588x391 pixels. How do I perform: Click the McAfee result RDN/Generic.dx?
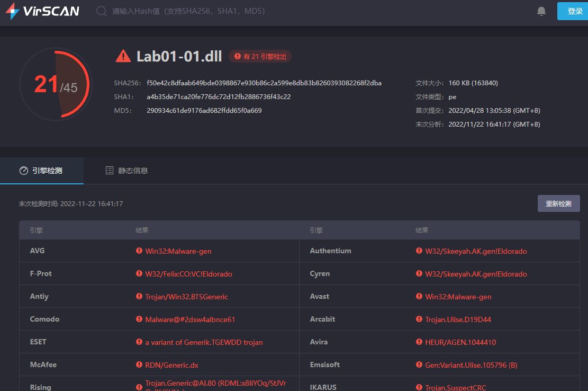tap(172, 365)
